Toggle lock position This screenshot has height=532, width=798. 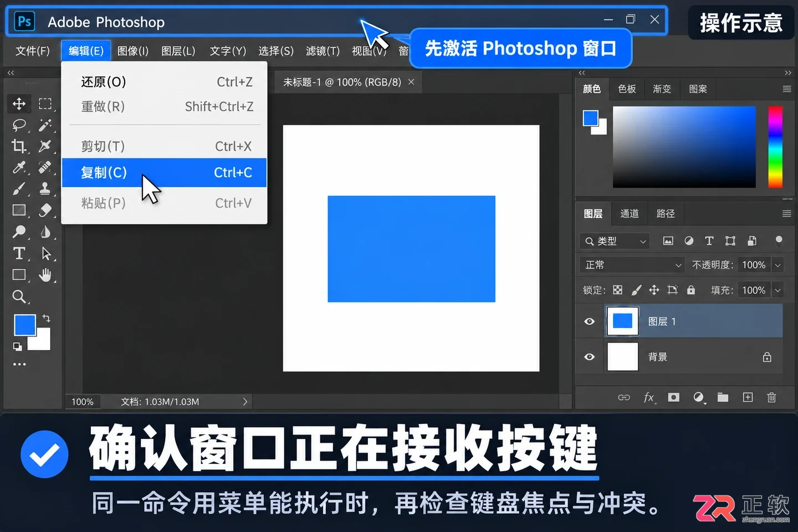tap(654, 290)
